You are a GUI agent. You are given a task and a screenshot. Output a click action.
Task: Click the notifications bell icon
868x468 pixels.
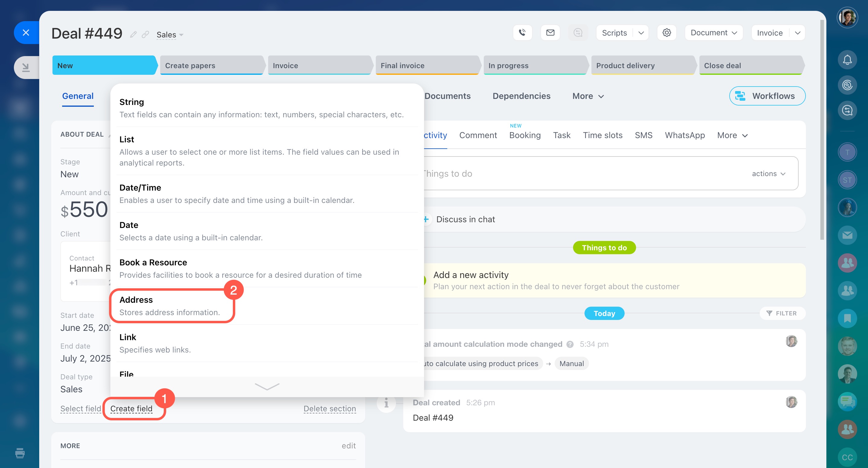pos(847,60)
